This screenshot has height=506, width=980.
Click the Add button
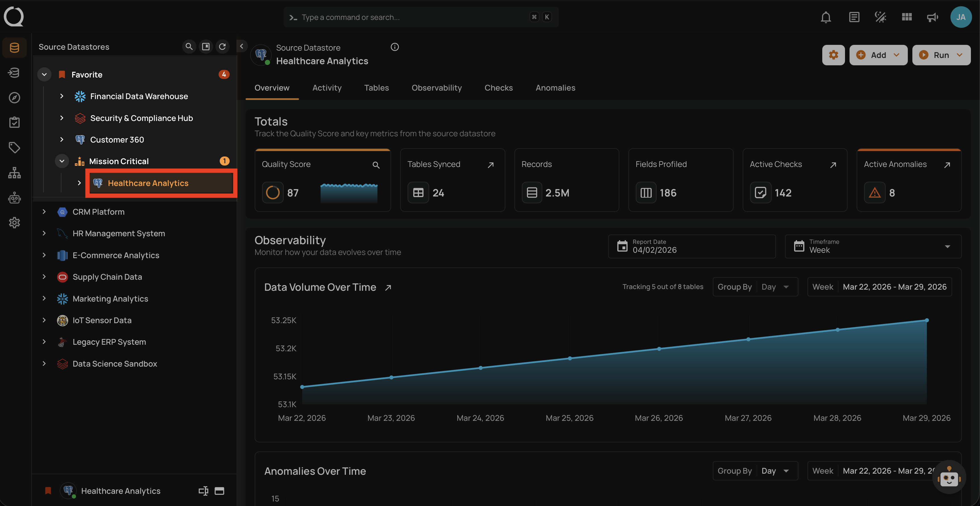click(879, 55)
